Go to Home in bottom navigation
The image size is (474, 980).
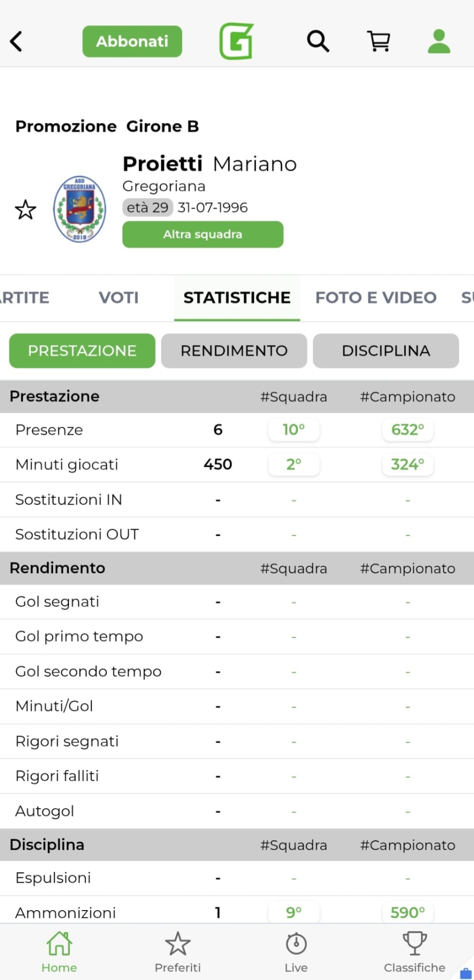pyautogui.click(x=59, y=952)
